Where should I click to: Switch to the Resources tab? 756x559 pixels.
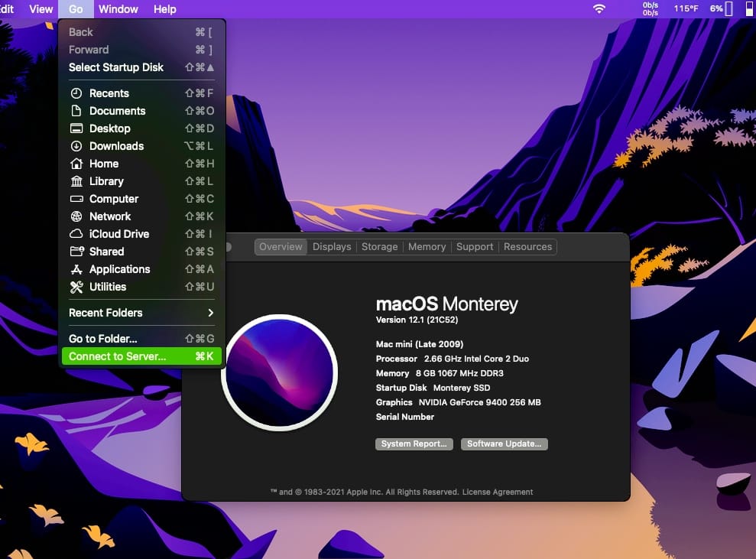pyautogui.click(x=527, y=247)
